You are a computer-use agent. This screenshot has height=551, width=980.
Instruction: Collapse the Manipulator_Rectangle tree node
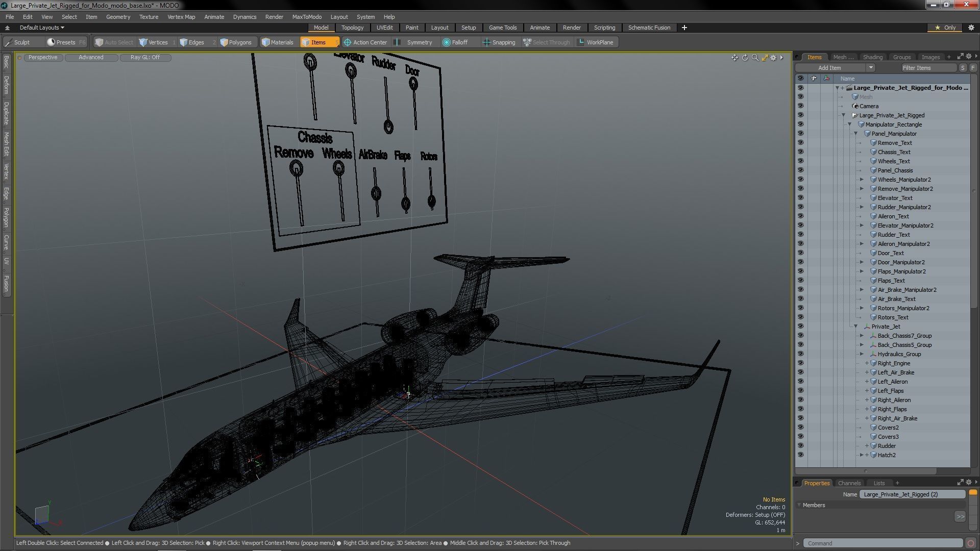coord(850,124)
